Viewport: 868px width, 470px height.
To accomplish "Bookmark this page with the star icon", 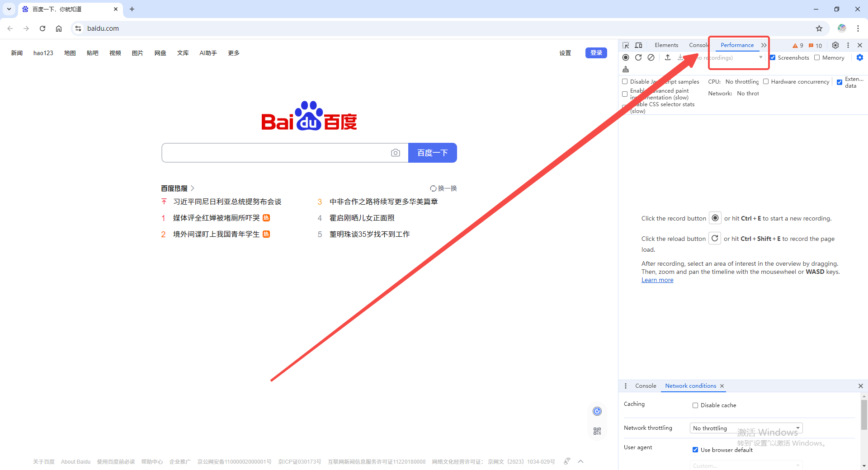I will pos(819,28).
